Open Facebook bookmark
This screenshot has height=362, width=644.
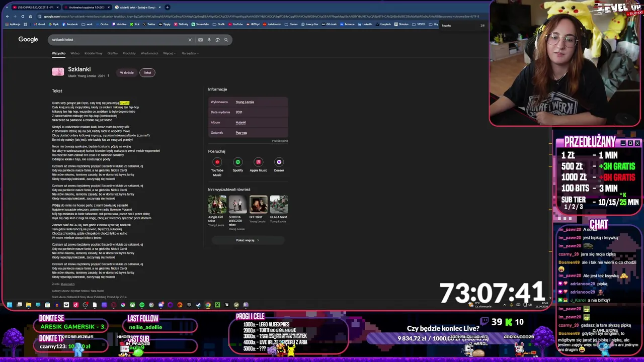70,24
